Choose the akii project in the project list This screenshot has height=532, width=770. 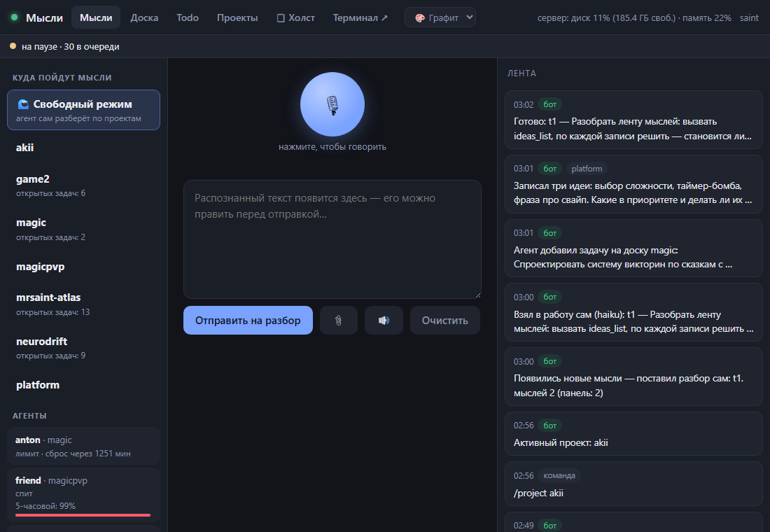83,148
